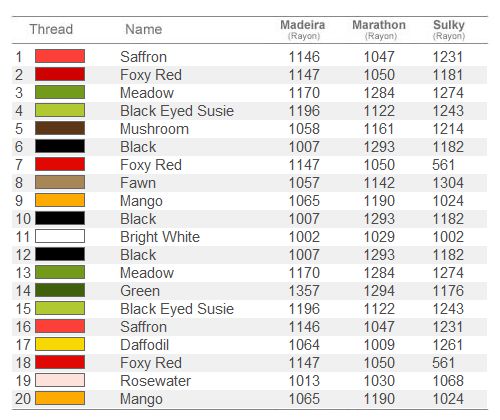Click the Marathon column header
500x420 pixels.
[379, 29]
